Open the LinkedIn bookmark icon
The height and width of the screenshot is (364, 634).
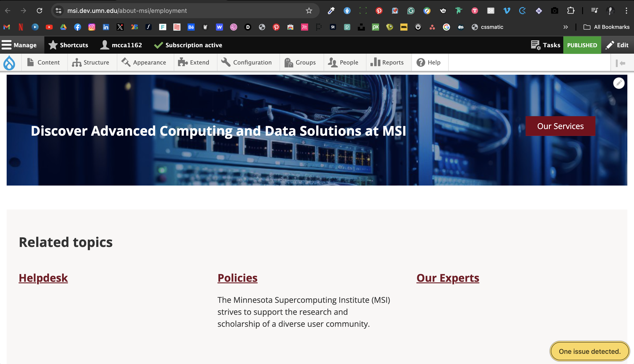(106, 27)
